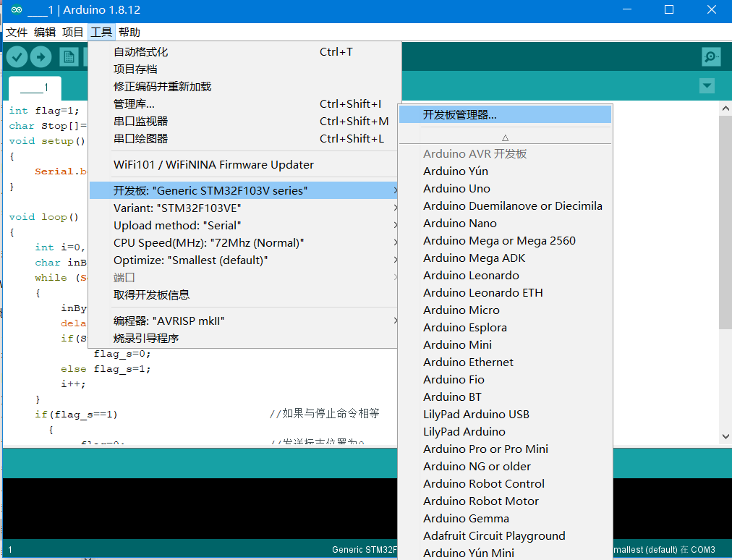The image size is (732, 560).
Task: Select Arduino Uno board
Action: (505, 188)
